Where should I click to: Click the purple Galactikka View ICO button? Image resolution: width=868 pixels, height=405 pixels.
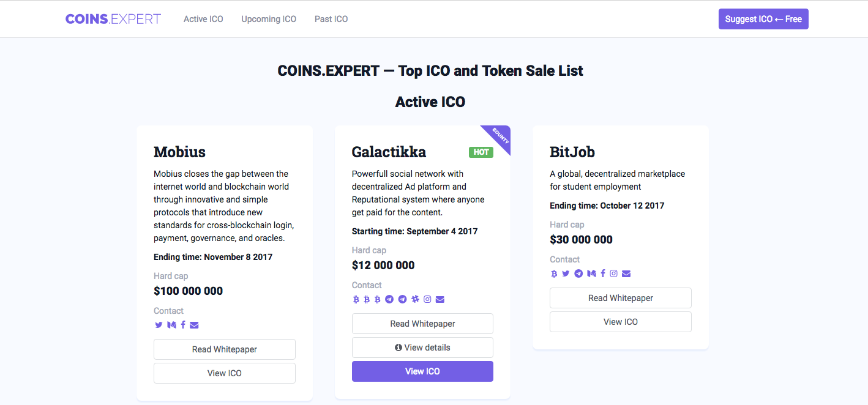(x=422, y=371)
